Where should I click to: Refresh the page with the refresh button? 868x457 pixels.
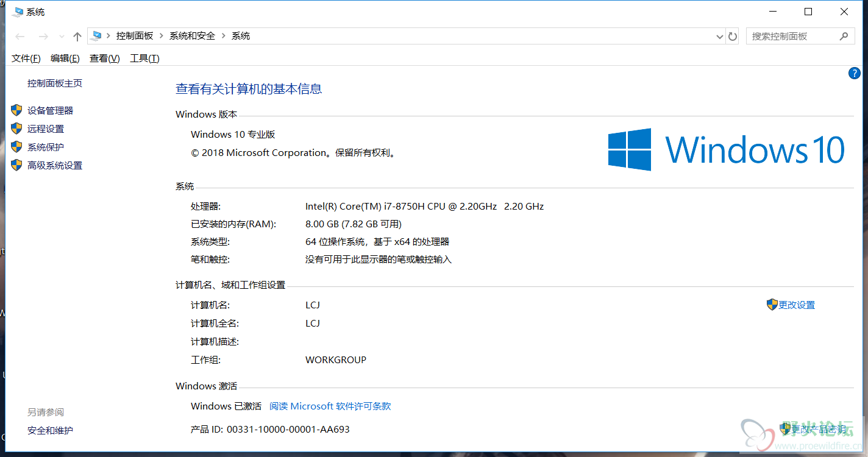pos(733,37)
